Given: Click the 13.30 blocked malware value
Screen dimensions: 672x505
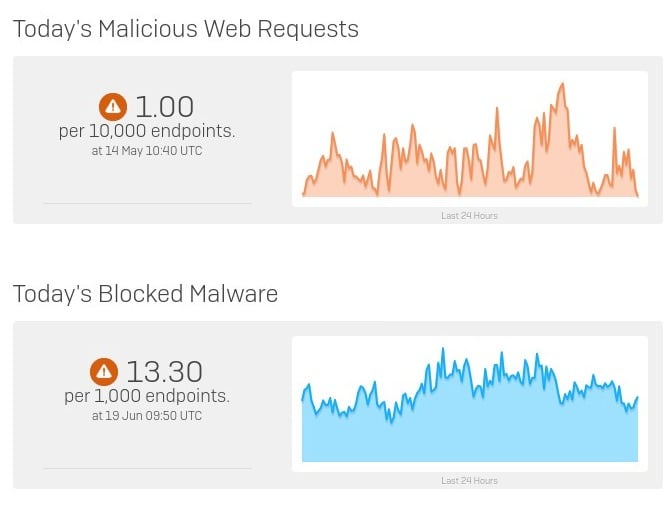Looking at the screenshot, I should [164, 372].
